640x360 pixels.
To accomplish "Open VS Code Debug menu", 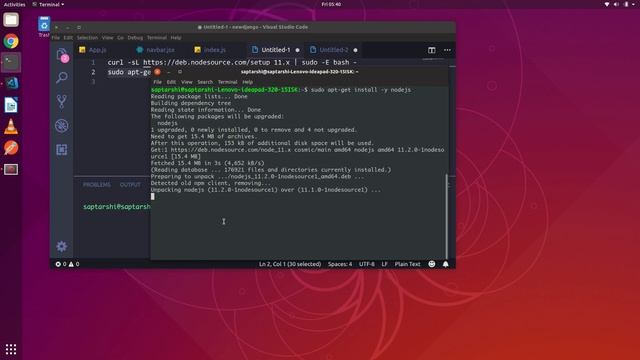I will coord(135,38).
